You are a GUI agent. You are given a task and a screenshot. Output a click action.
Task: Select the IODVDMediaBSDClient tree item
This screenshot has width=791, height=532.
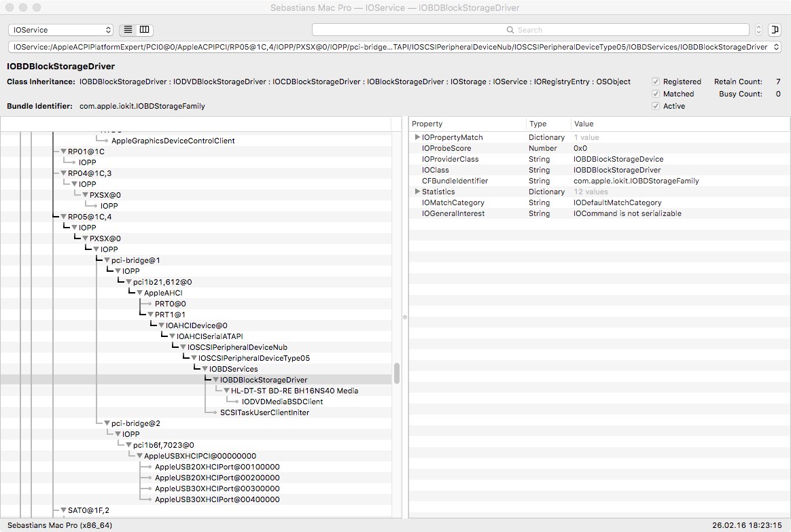(x=282, y=402)
